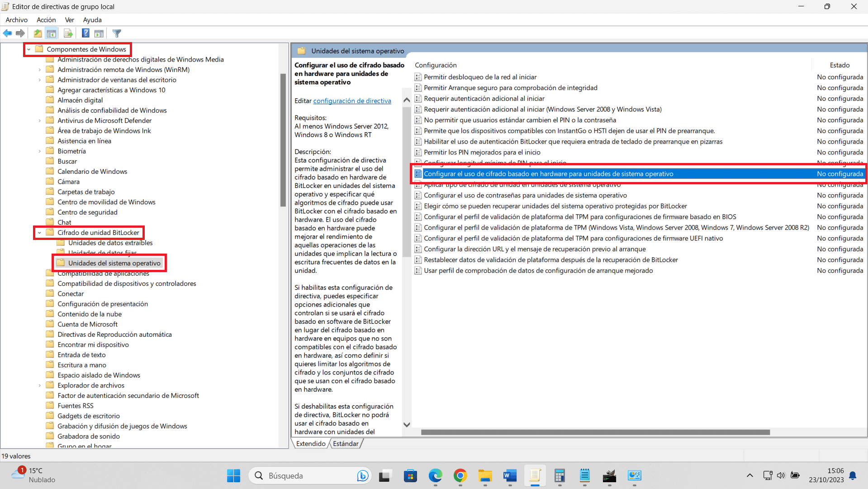Select Permitir los PIN mejorados para el inicio
The height and width of the screenshot is (489, 868).
pos(482,152)
